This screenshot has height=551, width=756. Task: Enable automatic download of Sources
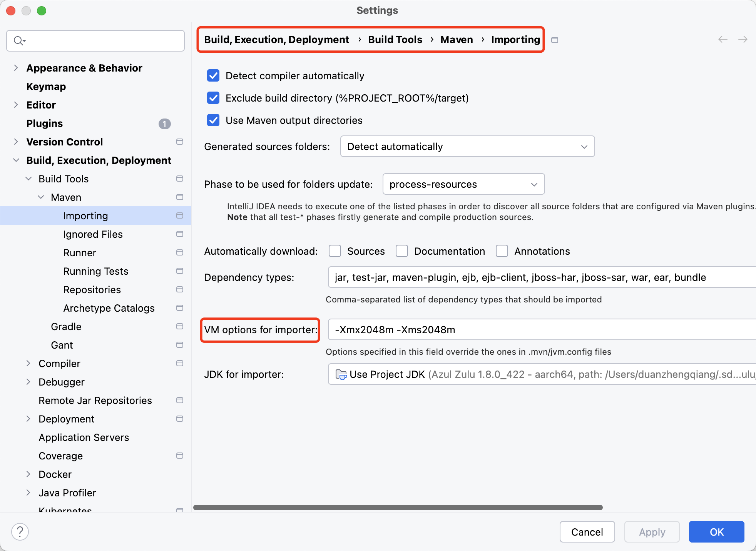(x=335, y=251)
